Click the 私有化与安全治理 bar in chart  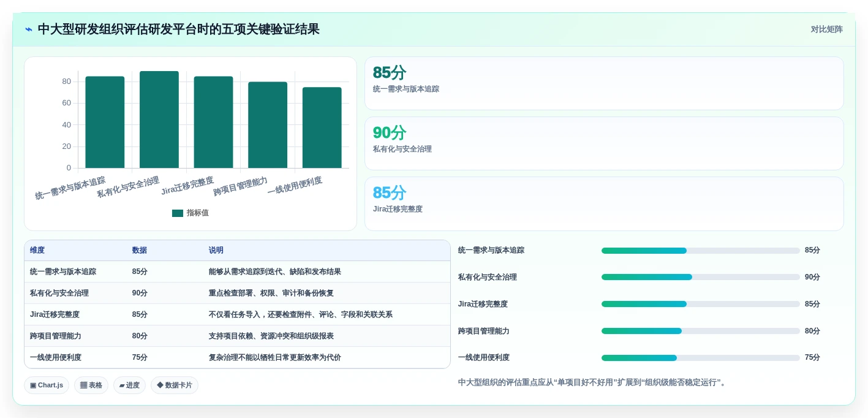[159, 120]
